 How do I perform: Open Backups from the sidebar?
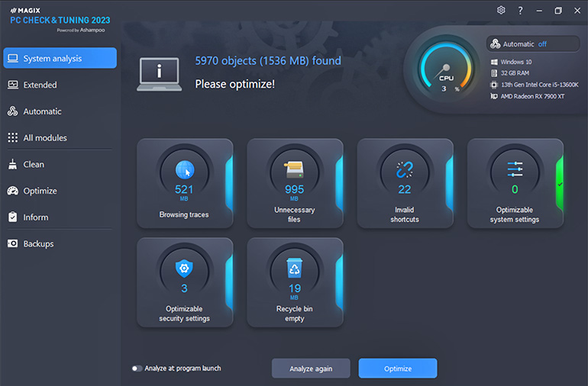(60, 243)
